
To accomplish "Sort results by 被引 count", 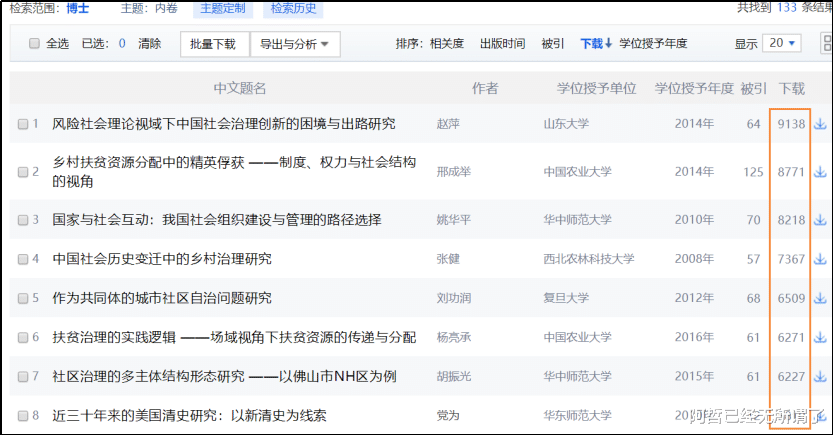I will coord(552,44).
